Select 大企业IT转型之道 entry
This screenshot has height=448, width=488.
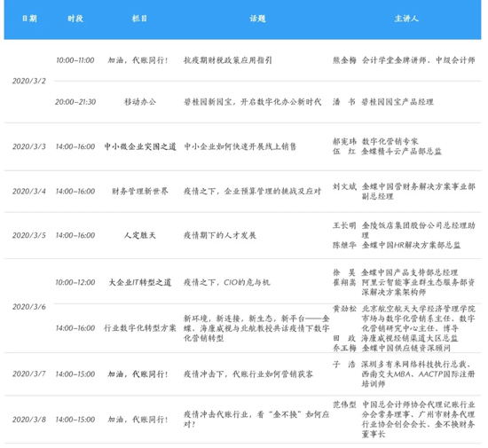[x=139, y=282]
